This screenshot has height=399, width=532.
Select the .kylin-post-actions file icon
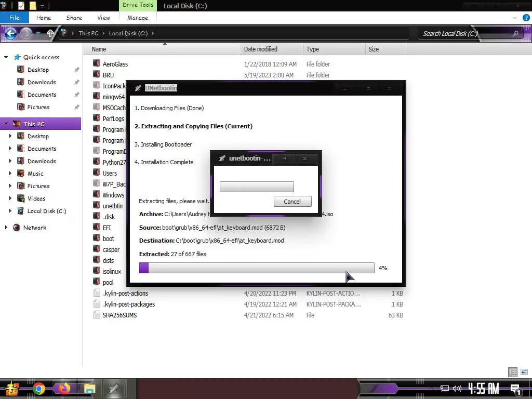[x=97, y=293]
